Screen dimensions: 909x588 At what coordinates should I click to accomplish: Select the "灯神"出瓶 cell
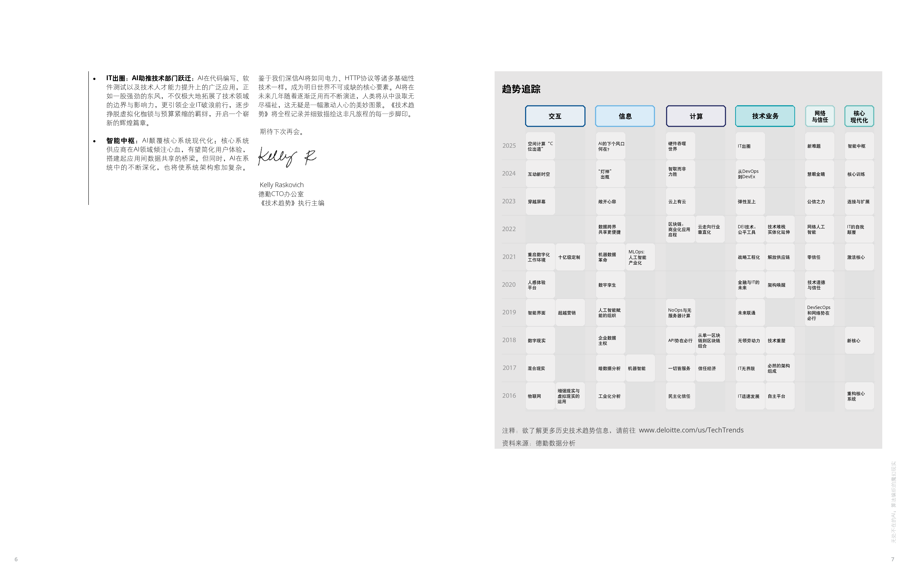click(x=610, y=174)
